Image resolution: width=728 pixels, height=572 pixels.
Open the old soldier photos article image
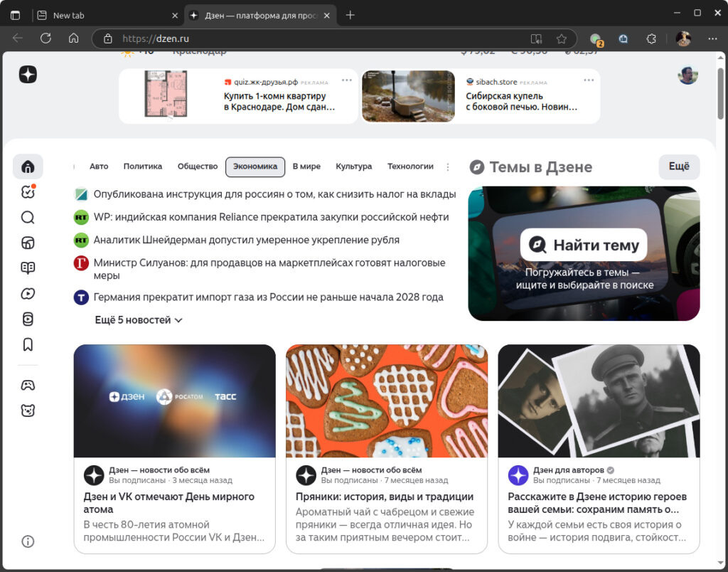coord(599,401)
